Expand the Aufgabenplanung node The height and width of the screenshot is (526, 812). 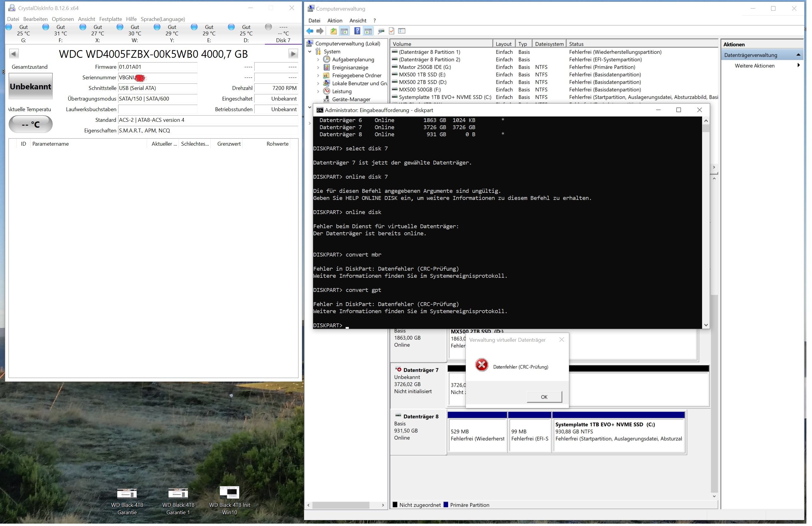point(318,59)
